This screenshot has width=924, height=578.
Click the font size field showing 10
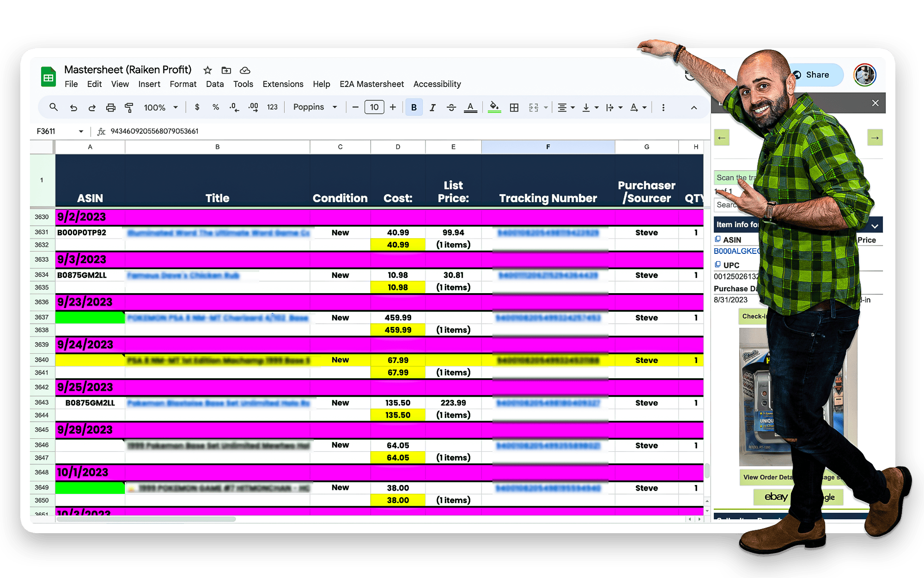(374, 107)
